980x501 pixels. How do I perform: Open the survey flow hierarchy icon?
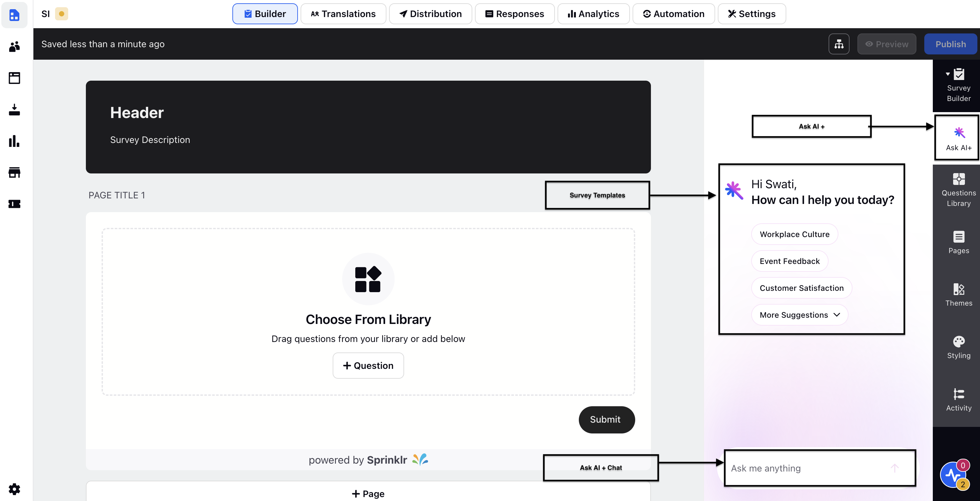coord(839,44)
